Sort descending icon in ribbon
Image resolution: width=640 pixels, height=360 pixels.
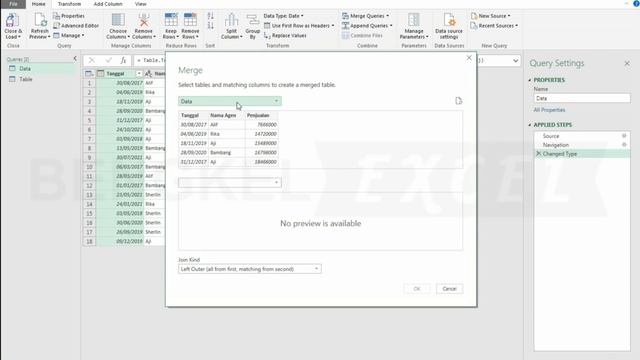[210, 26]
